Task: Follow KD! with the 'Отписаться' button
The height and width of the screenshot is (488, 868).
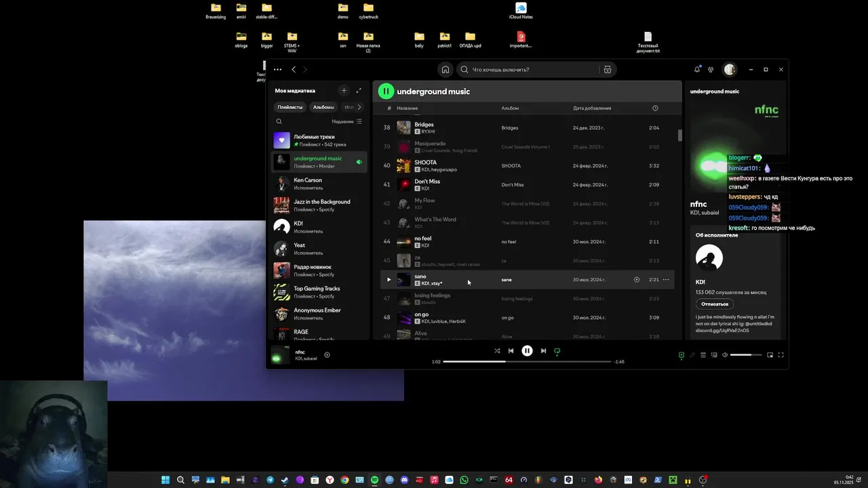Action: 715,304
